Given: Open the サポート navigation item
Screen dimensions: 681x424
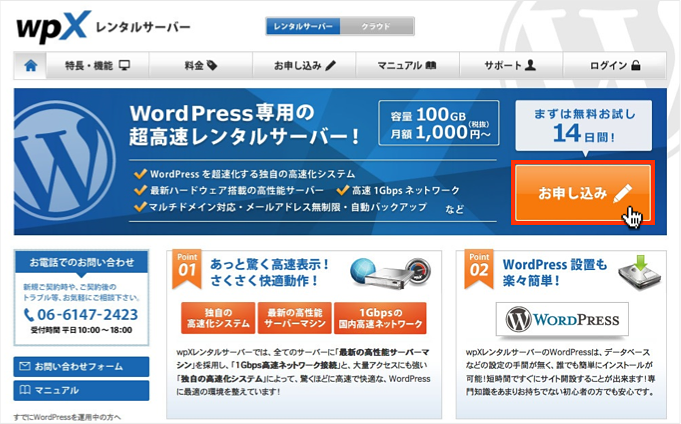Looking at the screenshot, I should 511,66.
